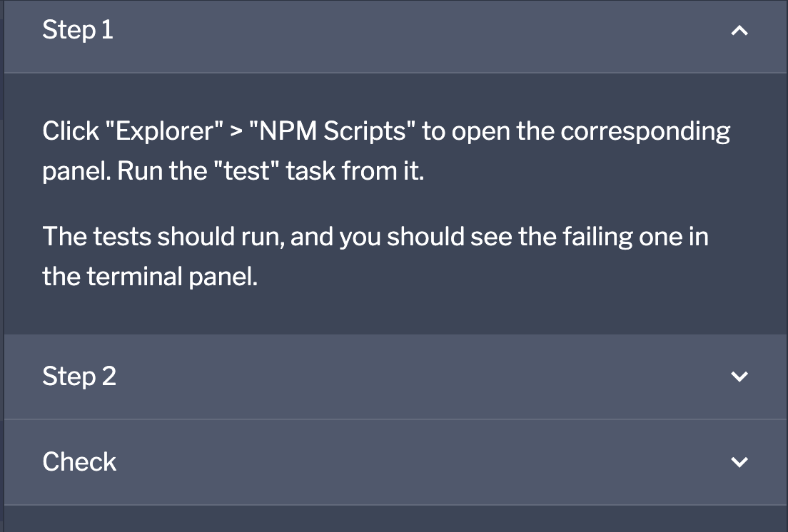Toggle the Step 2 row open

(395, 377)
